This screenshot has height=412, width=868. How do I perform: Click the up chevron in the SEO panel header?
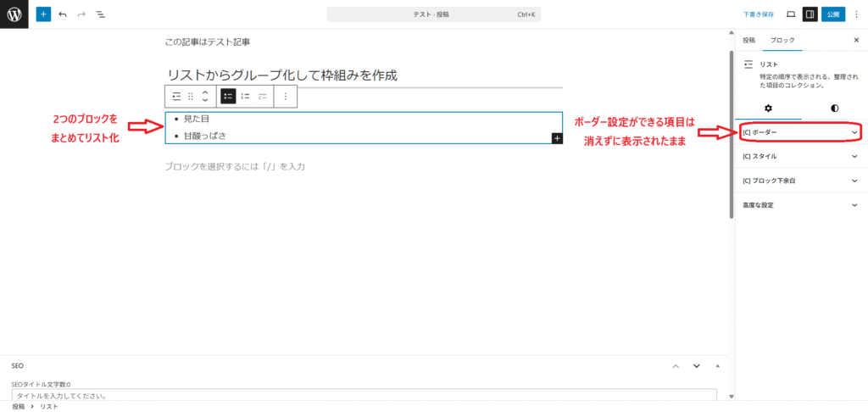(676, 366)
